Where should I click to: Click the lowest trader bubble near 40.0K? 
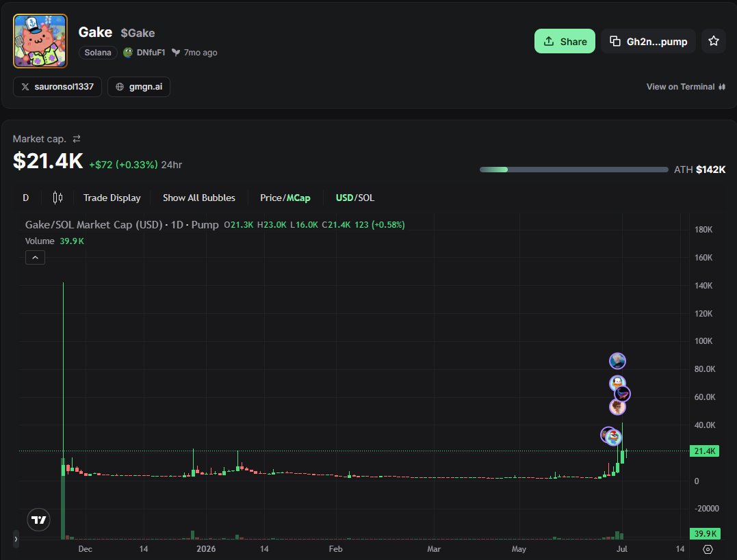pyautogui.click(x=613, y=438)
